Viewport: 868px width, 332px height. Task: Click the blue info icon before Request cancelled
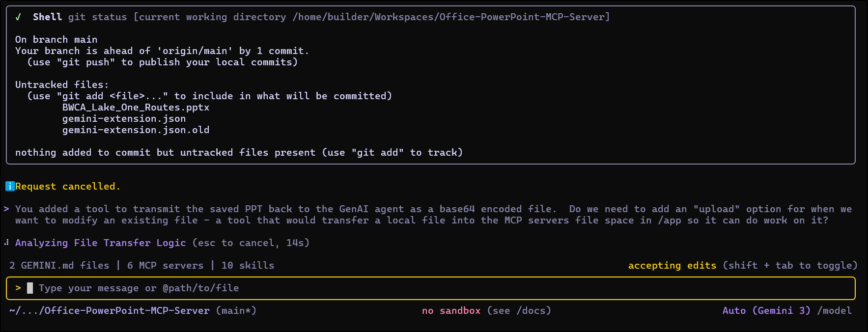(10, 186)
